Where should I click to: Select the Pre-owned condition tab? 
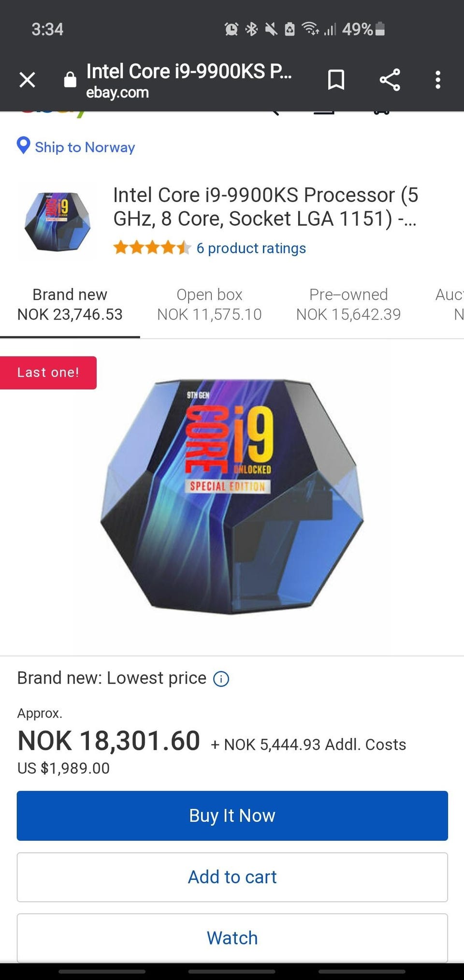[x=348, y=305]
